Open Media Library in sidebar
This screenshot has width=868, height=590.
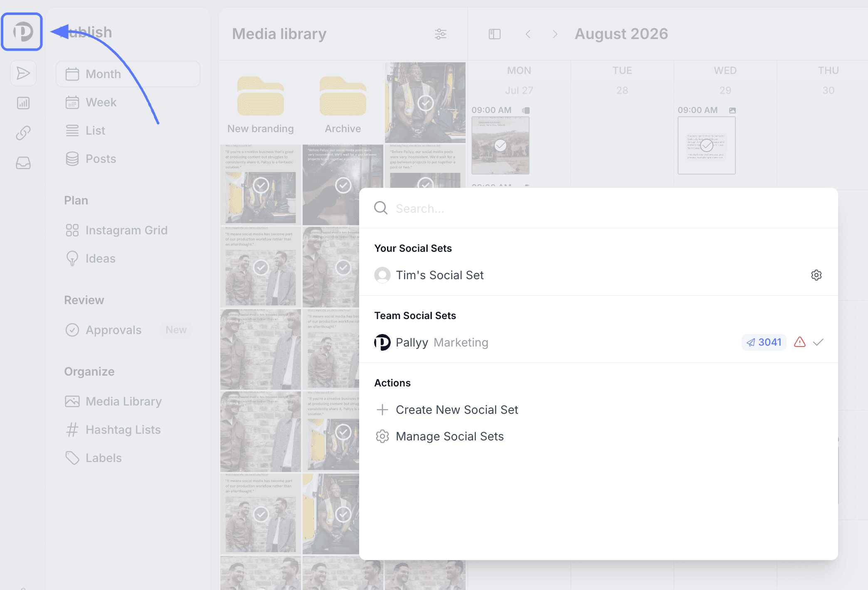point(128,401)
